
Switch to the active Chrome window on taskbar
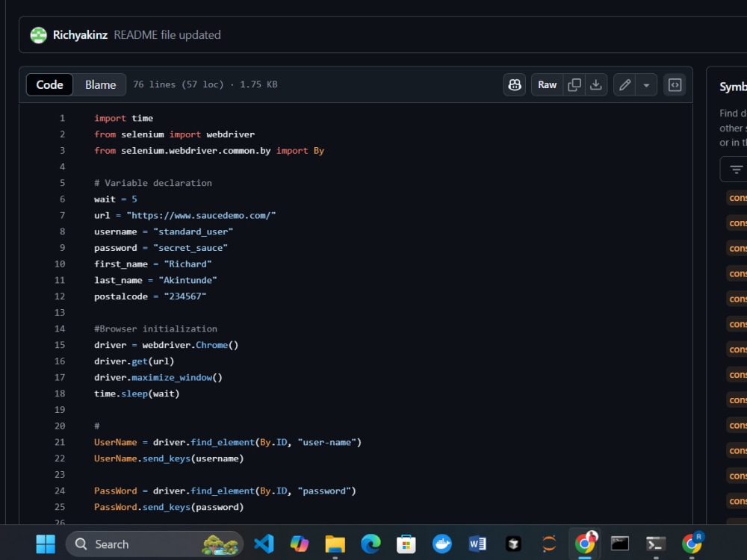[585, 544]
